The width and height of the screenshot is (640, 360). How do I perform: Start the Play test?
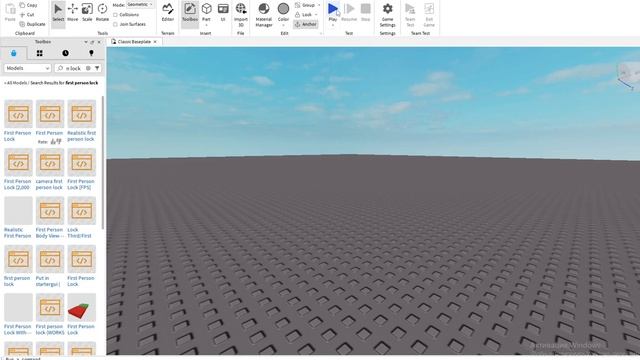[x=333, y=9]
